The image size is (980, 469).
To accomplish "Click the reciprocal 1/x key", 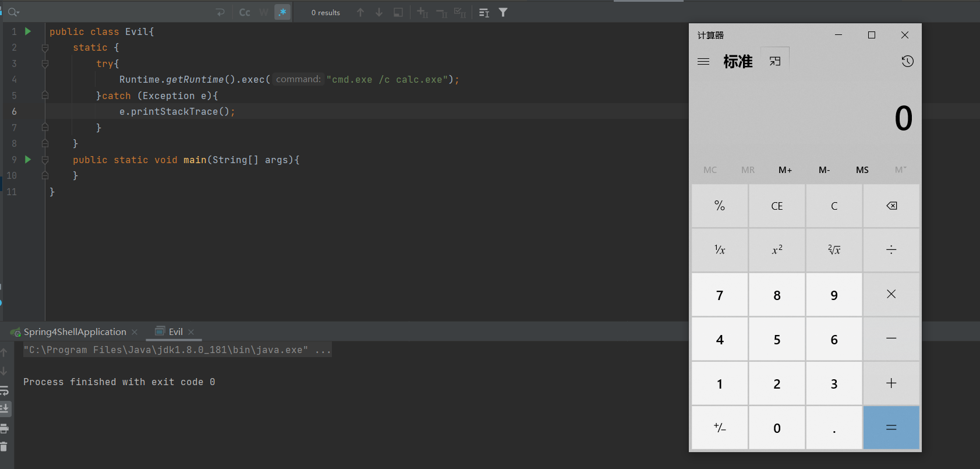I will tap(720, 250).
